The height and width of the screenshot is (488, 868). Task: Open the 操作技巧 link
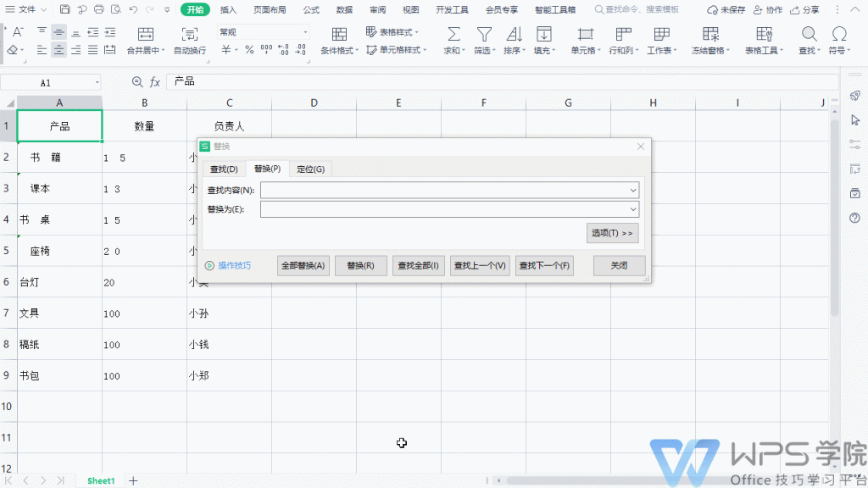234,266
